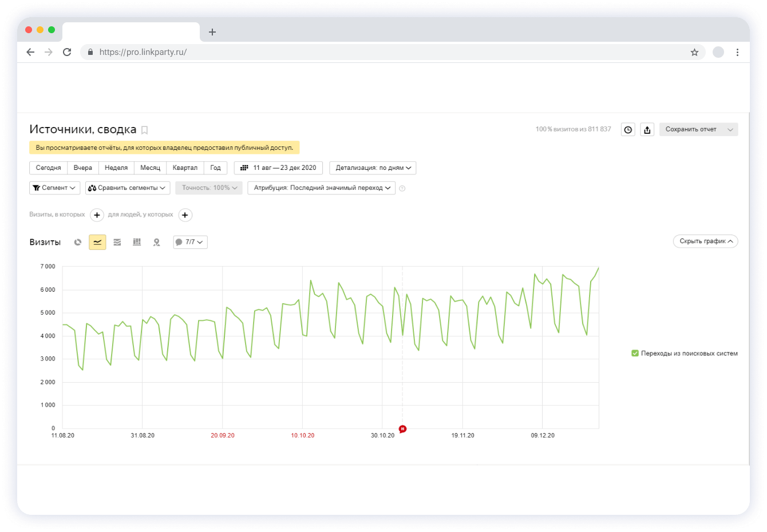The height and width of the screenshot is (532, 767).
Task: Select the 'Квартал' period tab
Action: coord(185,168)
